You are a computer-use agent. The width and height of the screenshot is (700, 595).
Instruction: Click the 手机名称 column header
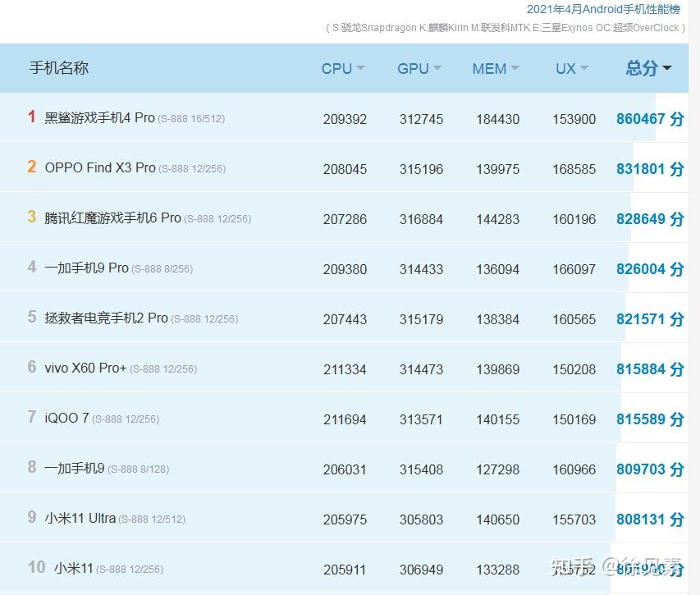click(x=59, y=68)
